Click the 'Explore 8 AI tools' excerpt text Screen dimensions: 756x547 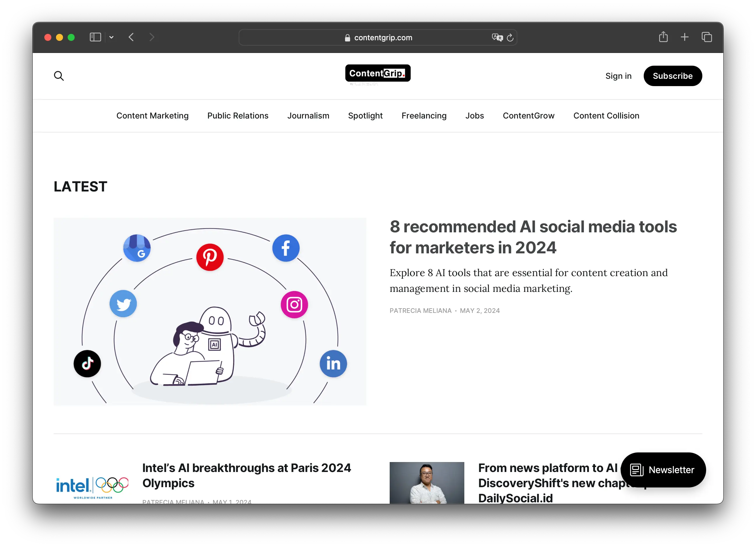(x=529, y=281)
